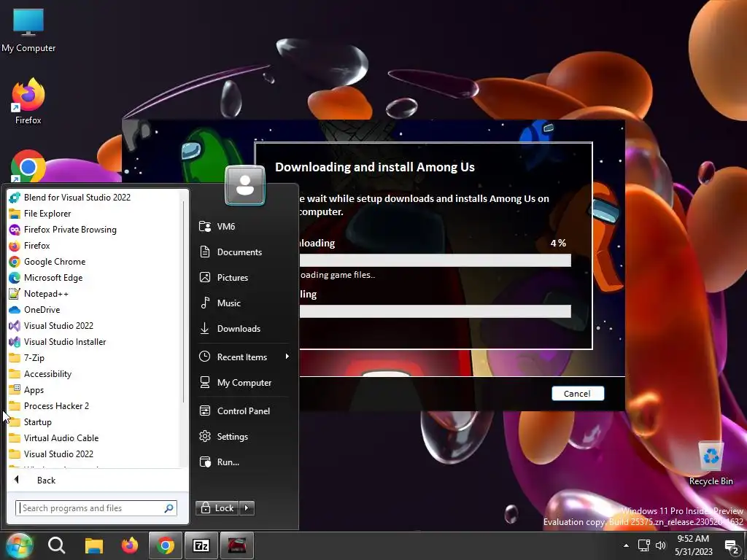Open the Run... dialog
The height and width of the screenshot is (560, 747).
[x=244, y=462]
